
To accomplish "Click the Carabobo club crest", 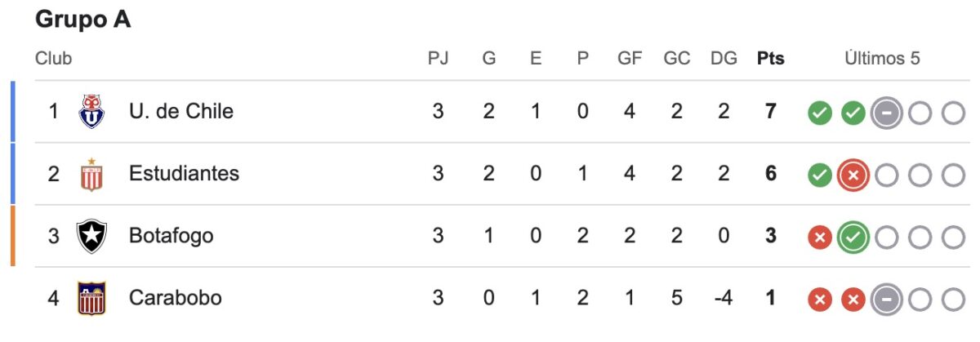I will click(x=91, y=298).
